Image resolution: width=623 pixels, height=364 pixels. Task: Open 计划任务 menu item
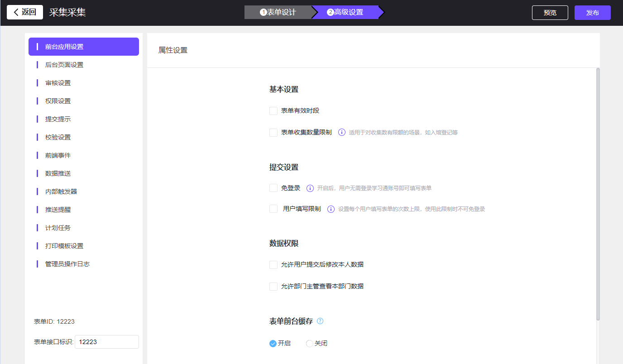[84, 228]
